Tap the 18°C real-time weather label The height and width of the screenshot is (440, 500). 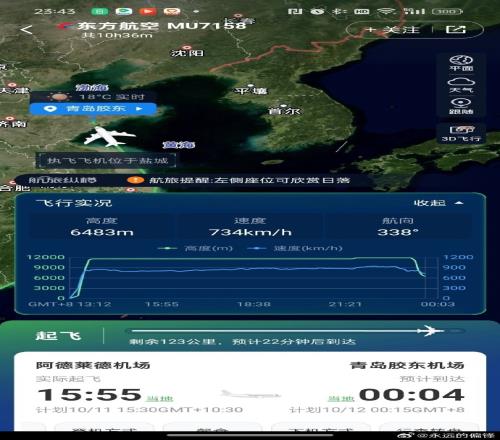point(95,97)
